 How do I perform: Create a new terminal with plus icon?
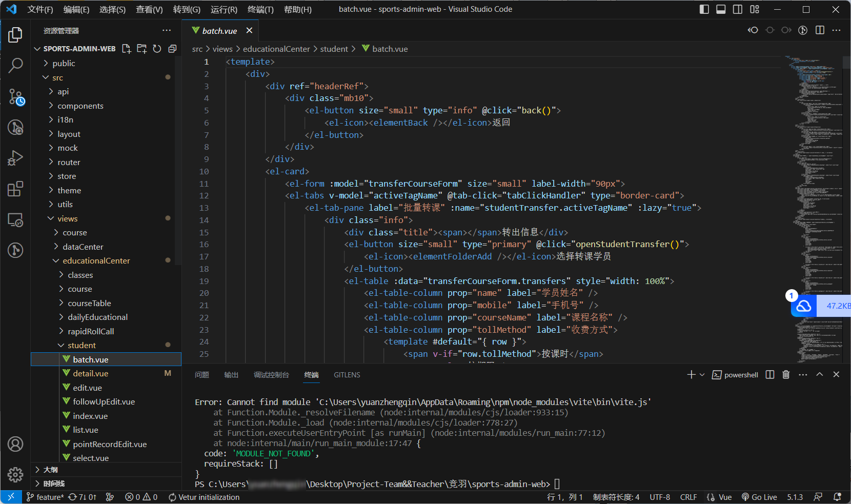coord(691,375)
